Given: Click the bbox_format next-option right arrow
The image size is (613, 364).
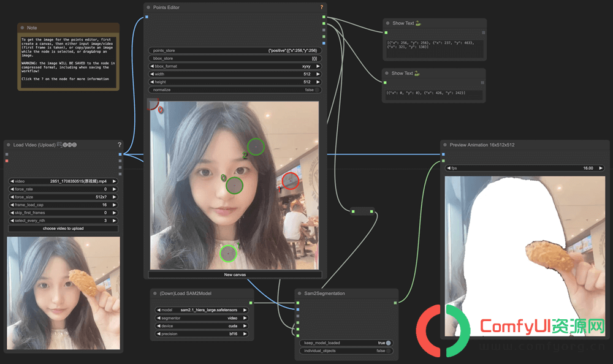Looking at the screenshot, I should coord(318,66).
